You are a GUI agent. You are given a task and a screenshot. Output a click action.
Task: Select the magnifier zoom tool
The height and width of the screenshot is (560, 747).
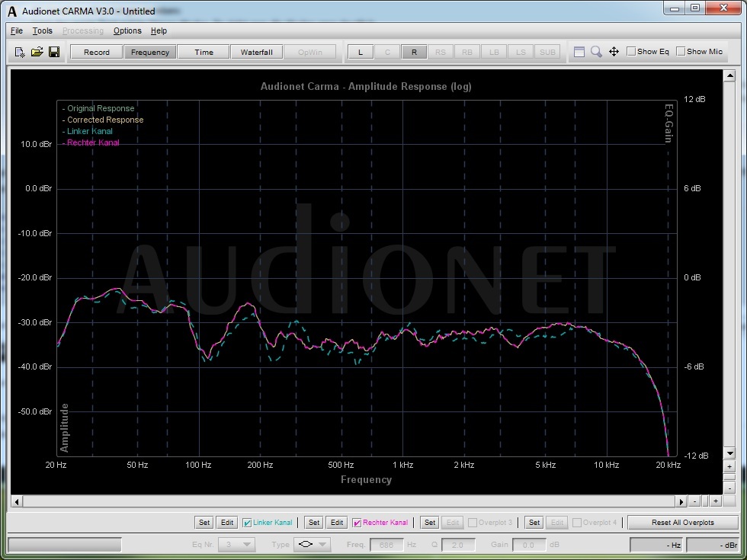596,52
